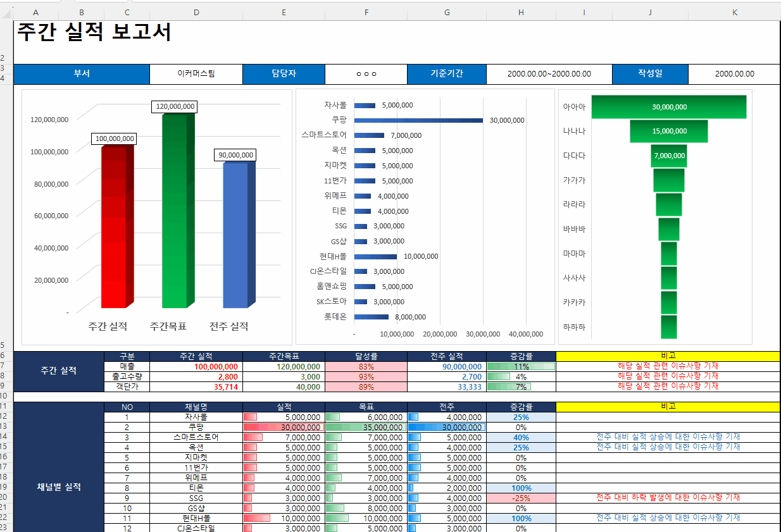Click column header F
The width and height of the screenshot is (781, 532).
(x=366, y=12)
